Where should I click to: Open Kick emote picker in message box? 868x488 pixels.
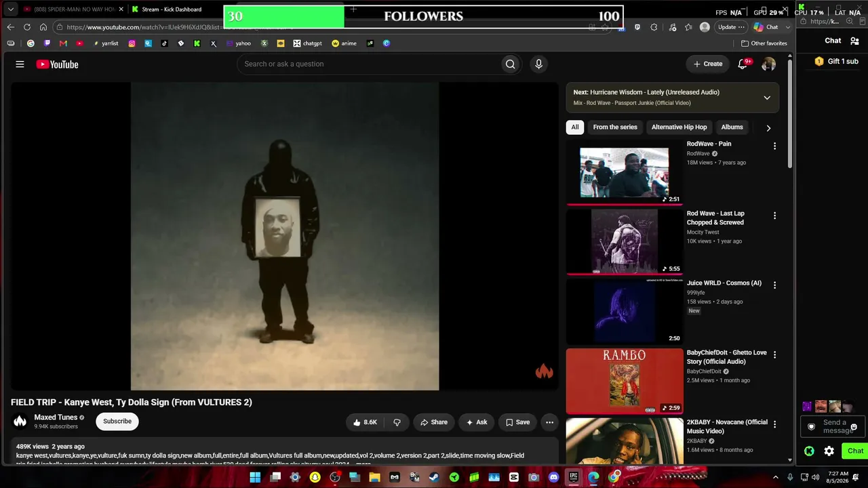pyautogui.click(x=854, y=427)
